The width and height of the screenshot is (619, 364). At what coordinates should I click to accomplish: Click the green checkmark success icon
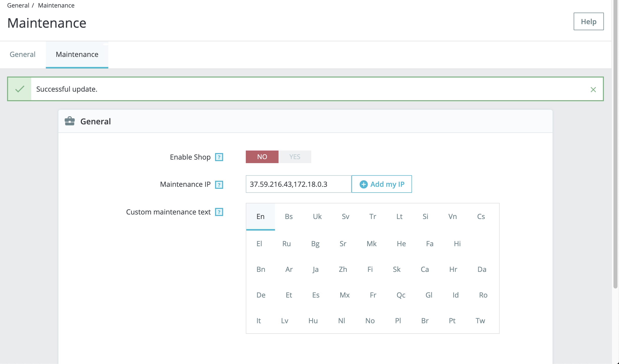click(20, 89)
